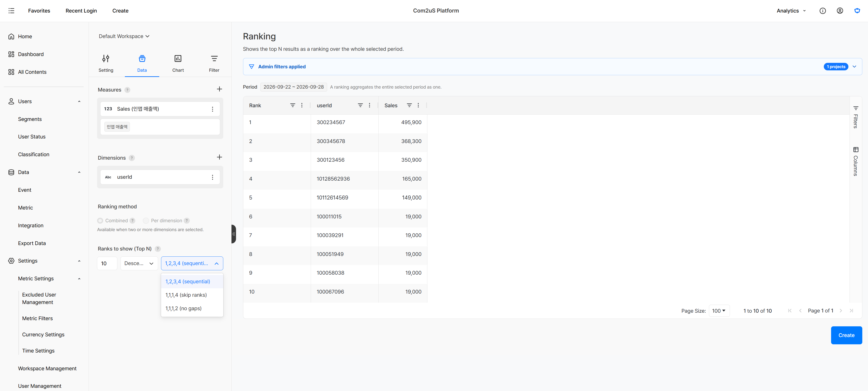Open the Sales column menu dots
Viewport: 868px width, 391px height.
click(418, 105)
